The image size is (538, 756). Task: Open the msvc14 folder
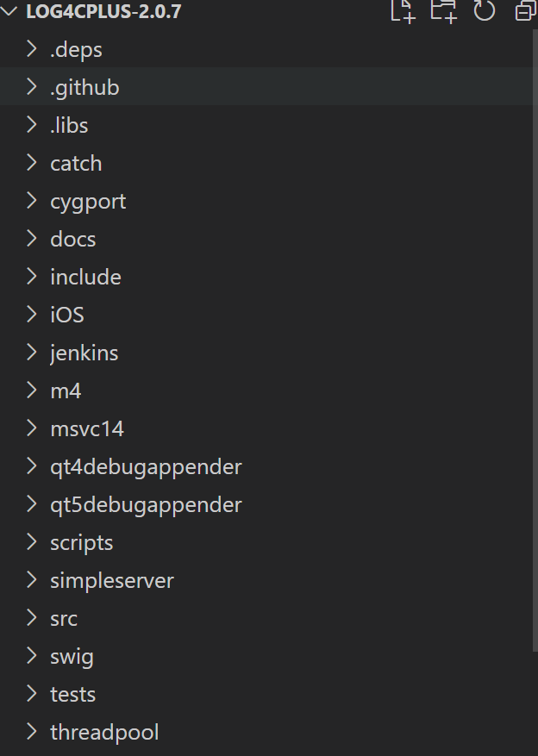pos(86,428)
